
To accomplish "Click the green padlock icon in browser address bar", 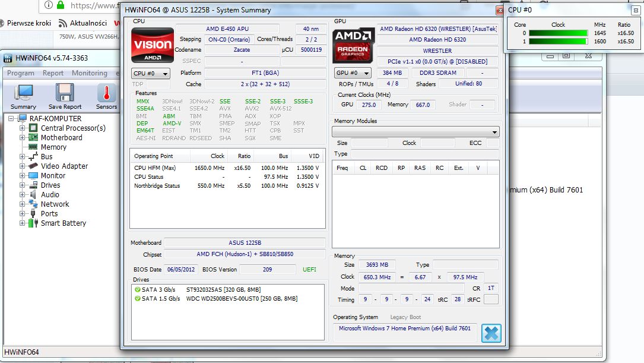I will (61, 5).
